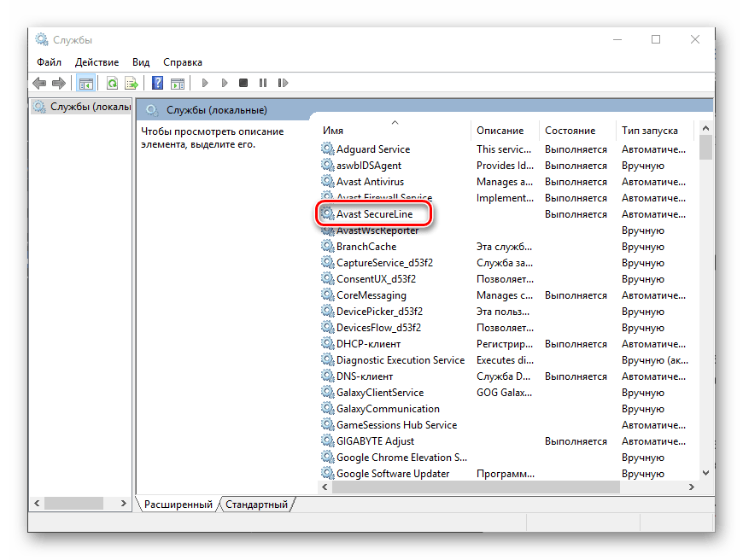
Task: Click the back navigation arrow
Action: point(39,83)
